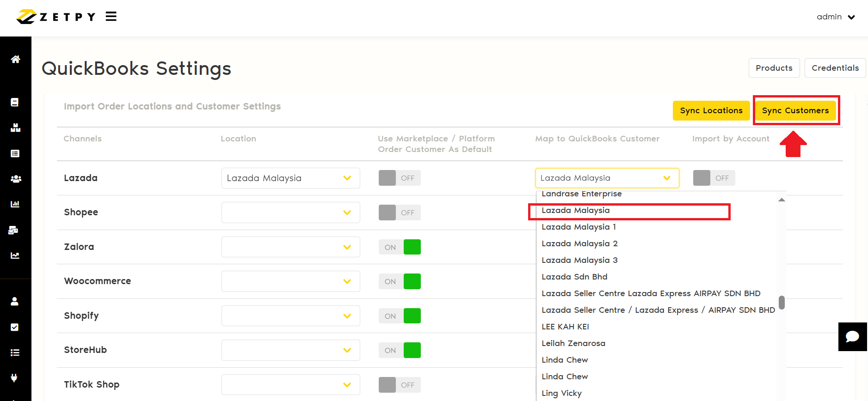Select "Lazada Malaysia" from customer list
The height and width of the screenshot is (401, 868).
click(x=576, y=211)
